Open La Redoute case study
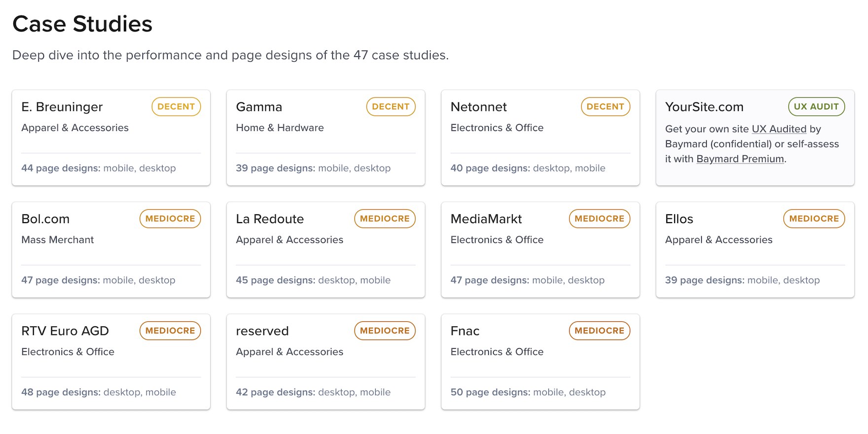 [x=270, y=219]
